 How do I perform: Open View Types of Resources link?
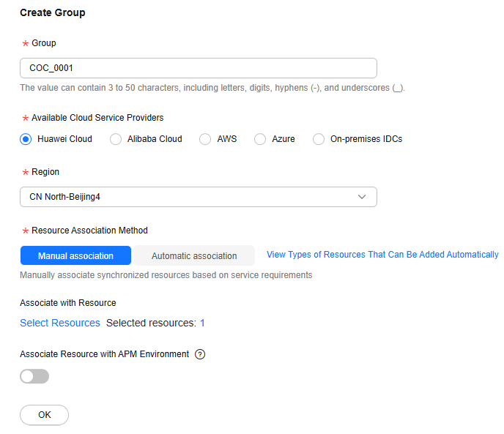click(x=382, y=255)
